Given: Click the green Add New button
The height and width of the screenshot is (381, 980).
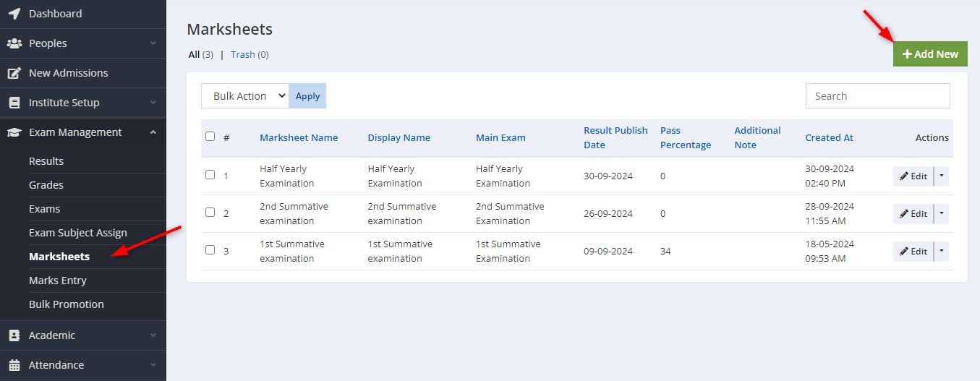Looking at the screenshot, I should click(x=930, y=54).
